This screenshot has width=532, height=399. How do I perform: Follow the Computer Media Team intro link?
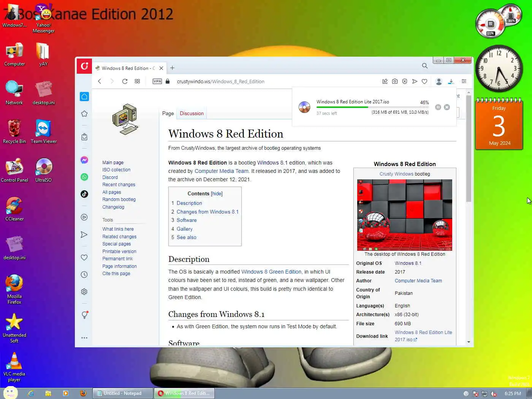(222, 171)
